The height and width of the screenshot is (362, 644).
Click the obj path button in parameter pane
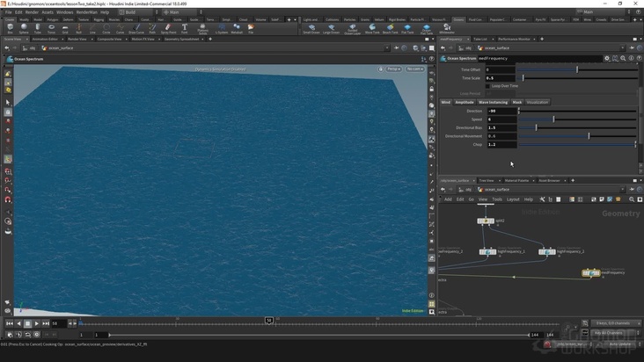[x=465, y=48]
